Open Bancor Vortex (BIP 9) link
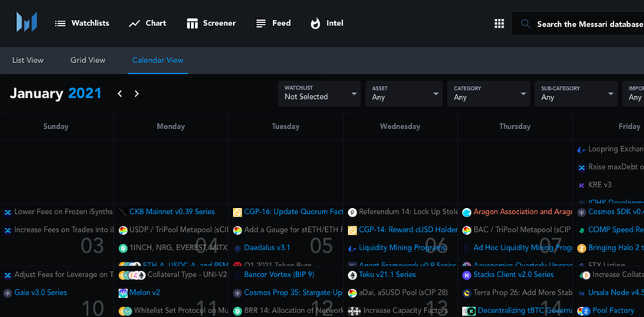The width and height of the screenshot is (644, 317). point(279,275)
